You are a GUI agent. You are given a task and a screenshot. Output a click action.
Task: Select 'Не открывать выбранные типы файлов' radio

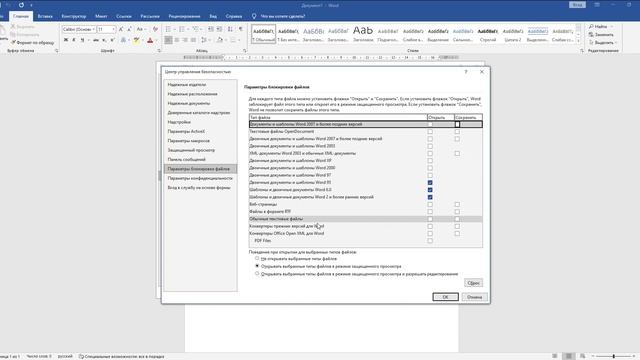point(257,258)
